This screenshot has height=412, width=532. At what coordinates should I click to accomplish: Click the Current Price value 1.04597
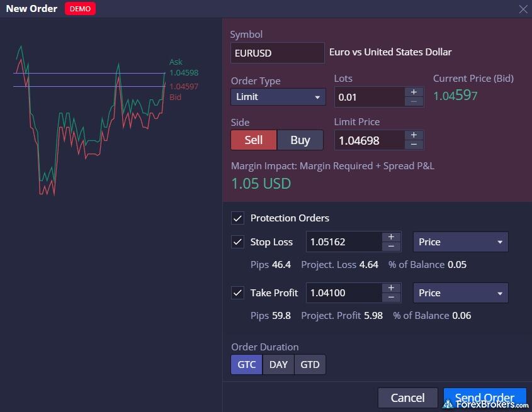click(x=455, y=96)
